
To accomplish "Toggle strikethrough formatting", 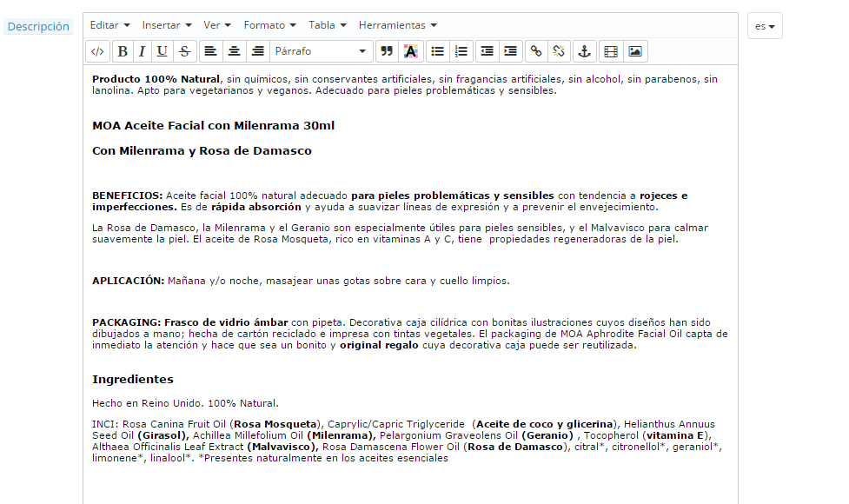I will point(184,51).
